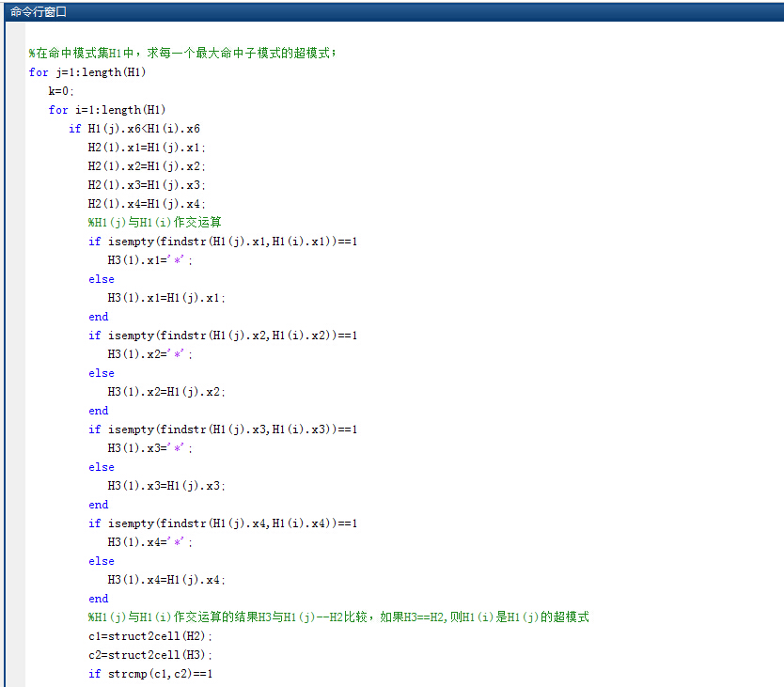Click the line H3(1).x3='*';
The width and height of the screenshot is (784, 687).
click(x=150, y=448)
